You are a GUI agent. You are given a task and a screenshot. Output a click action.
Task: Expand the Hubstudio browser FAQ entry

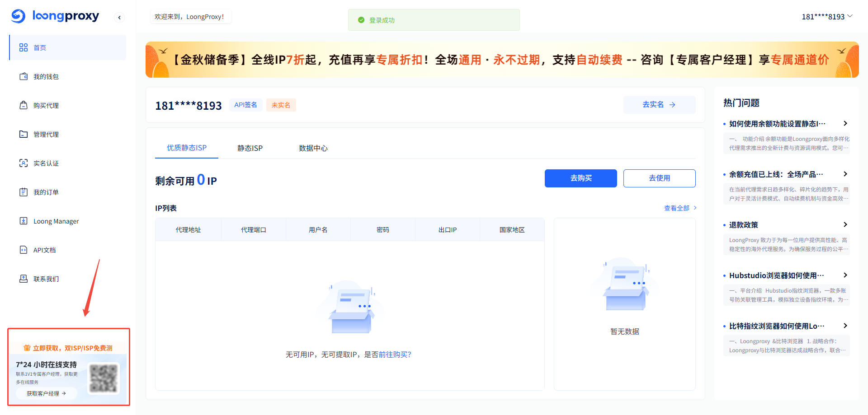[x=845, y=275]
